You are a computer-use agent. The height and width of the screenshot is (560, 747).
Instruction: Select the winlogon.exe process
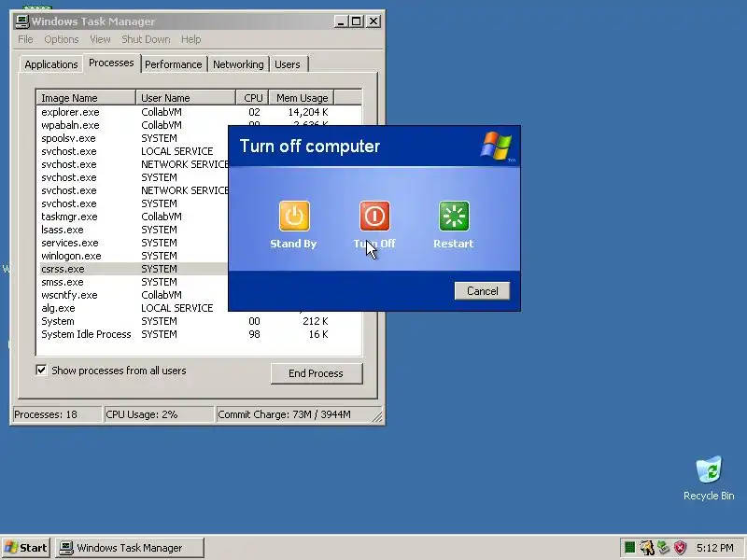72,256
